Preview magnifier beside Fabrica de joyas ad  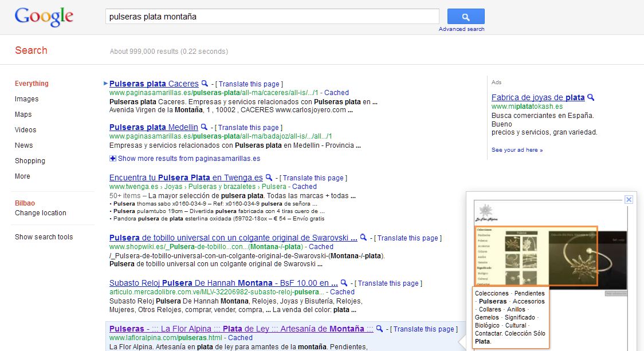click(591, 97)
